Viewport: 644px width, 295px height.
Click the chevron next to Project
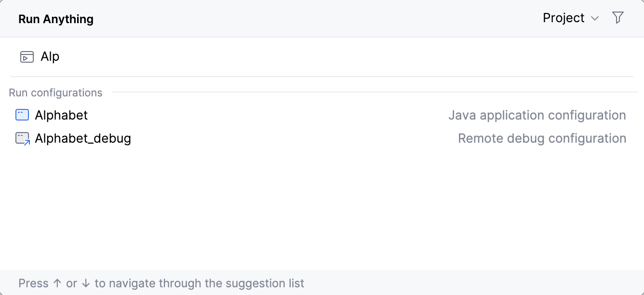tap(594, 18)
